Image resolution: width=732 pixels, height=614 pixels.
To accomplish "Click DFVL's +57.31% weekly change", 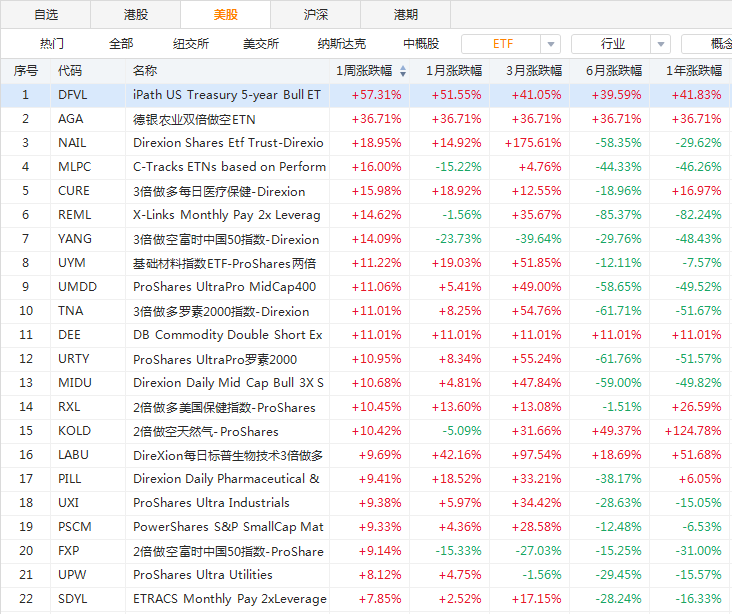I will [x=376, y=95].
